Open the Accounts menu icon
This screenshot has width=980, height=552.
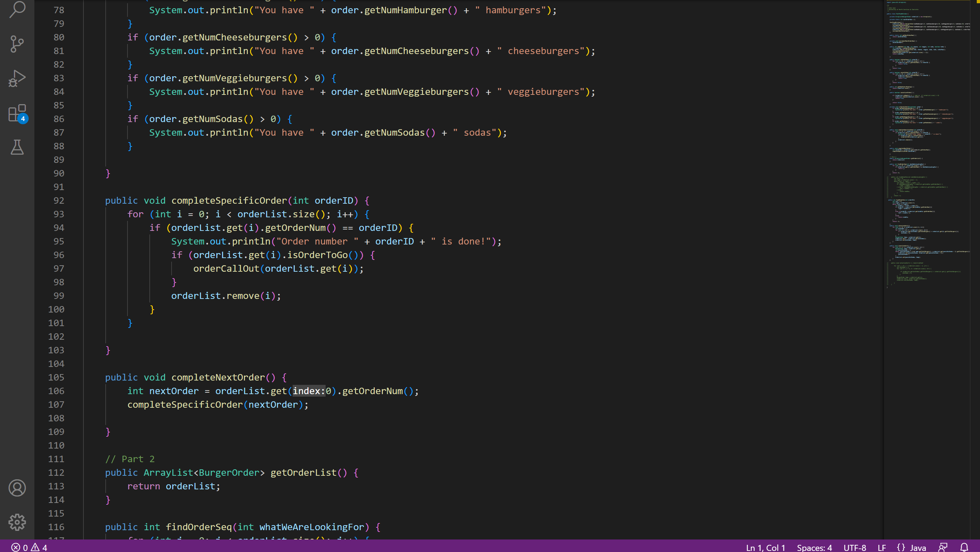17,488
